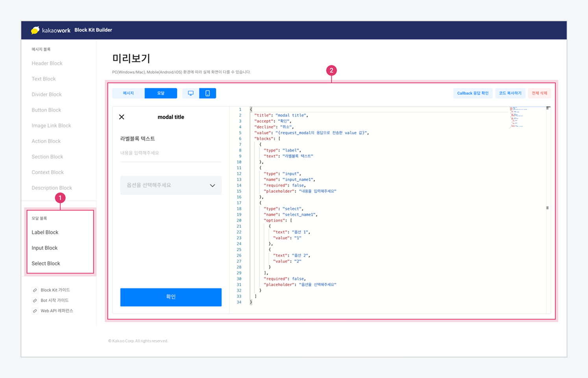Add a Divider Block
The image size is (588, 378).
point(46,94)
